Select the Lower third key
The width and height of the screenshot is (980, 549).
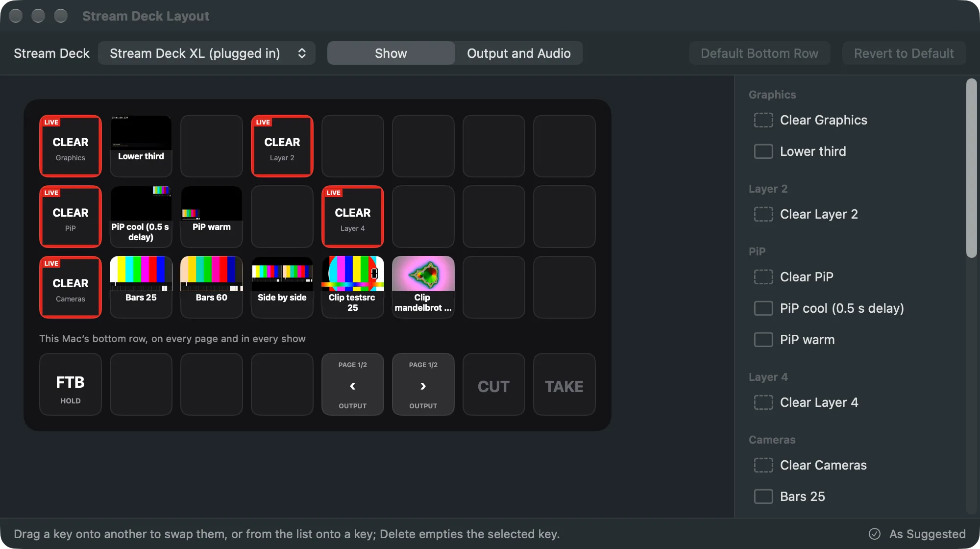pyautogui.click(x=141, y=146)
